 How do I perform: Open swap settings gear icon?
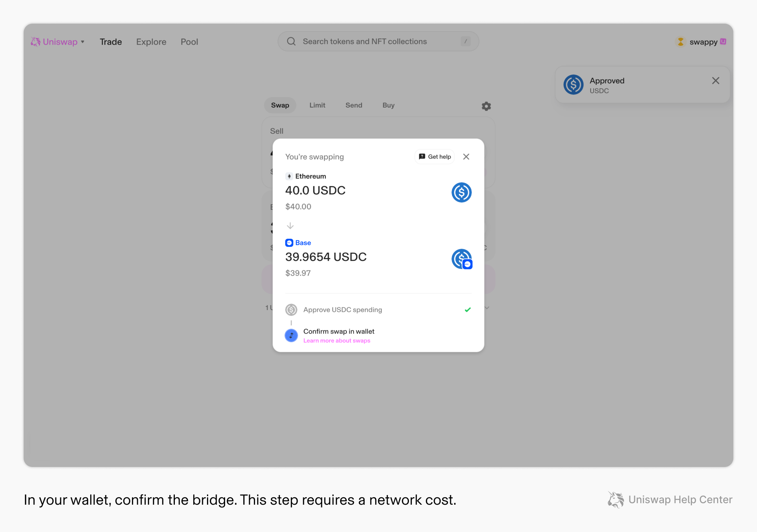click(486, 106)
